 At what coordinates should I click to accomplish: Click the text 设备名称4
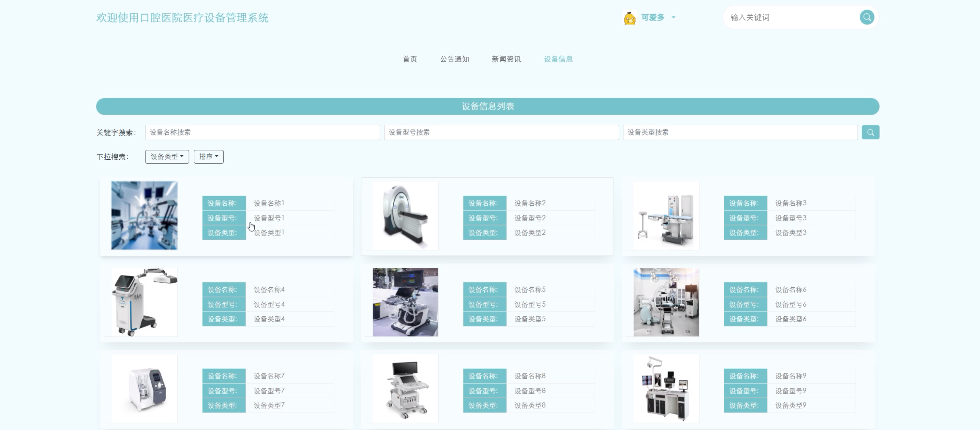(269, 290)
